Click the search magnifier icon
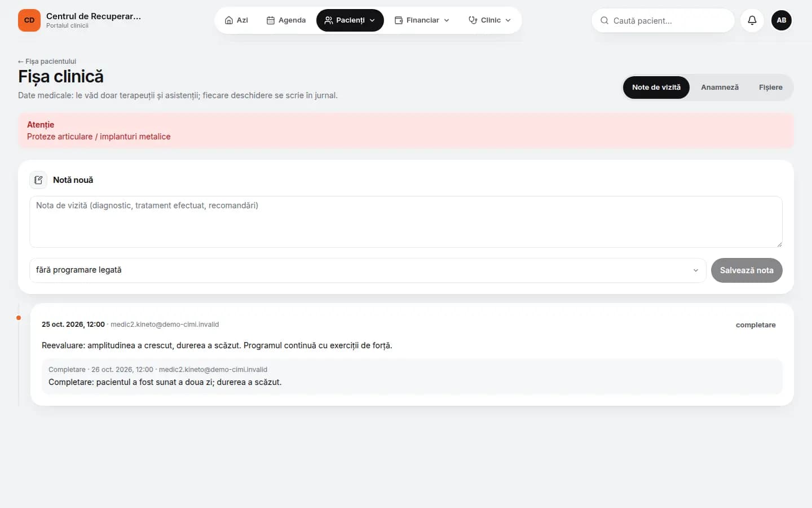The width and height of the screenshot is (812, 508). coord(604,20)
